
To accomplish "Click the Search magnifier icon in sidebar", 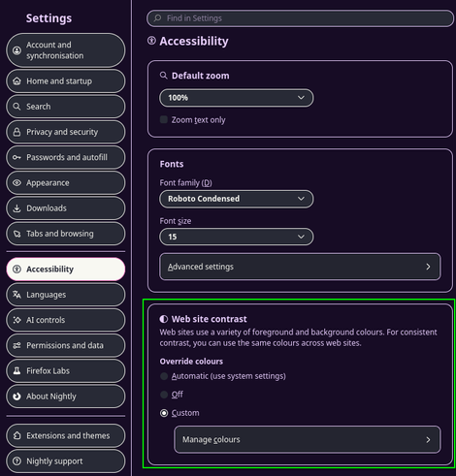I will click(x=16, y=107).
